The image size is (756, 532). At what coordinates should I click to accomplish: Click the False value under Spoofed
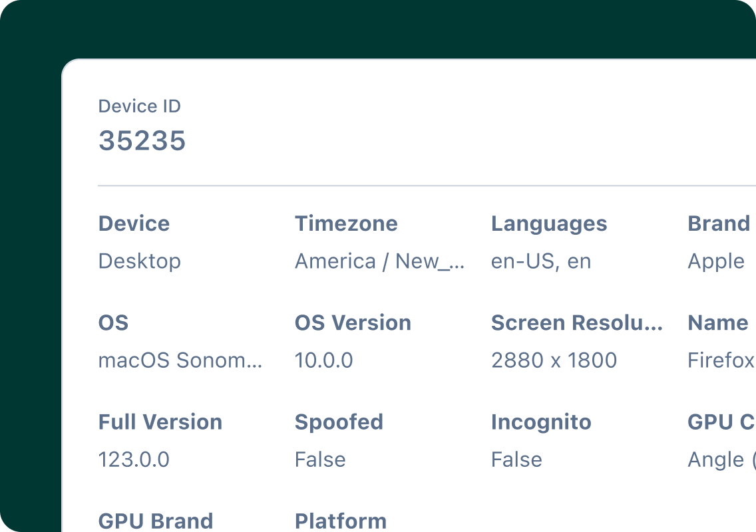tap(320, 460)
